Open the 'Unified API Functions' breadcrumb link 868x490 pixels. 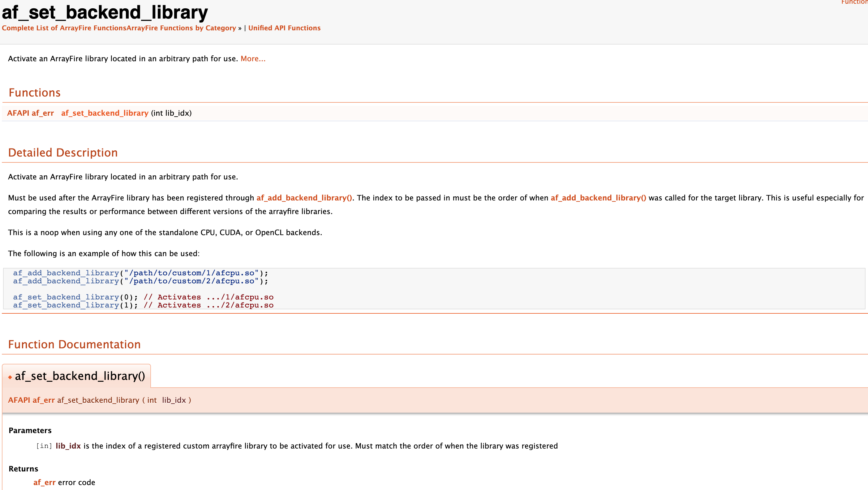point(284,28)
